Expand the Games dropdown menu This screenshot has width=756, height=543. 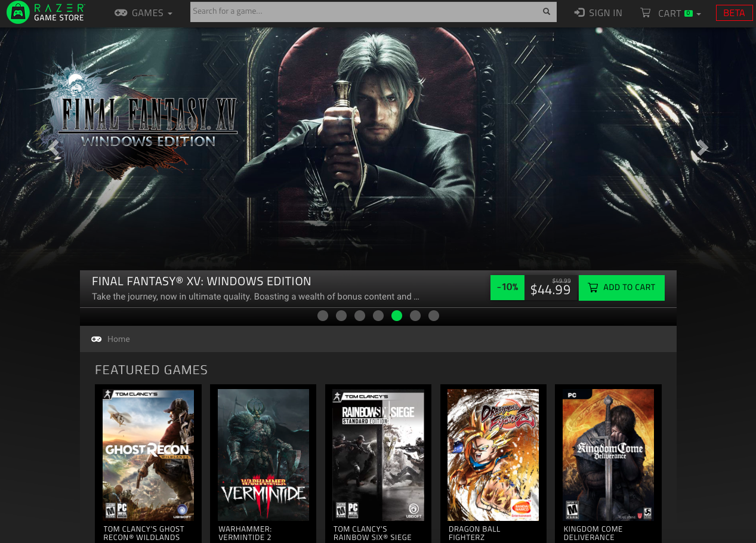tap(143, 13)
